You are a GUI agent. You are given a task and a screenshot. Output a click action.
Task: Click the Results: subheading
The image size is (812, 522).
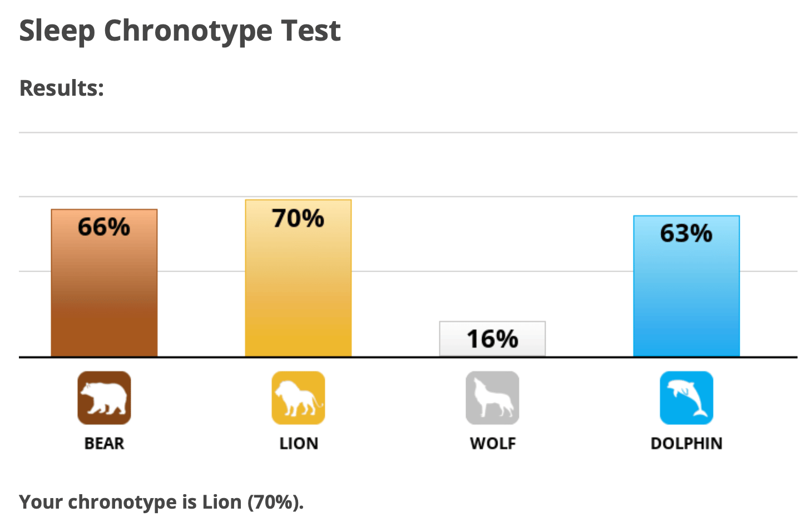pos(62,88)
